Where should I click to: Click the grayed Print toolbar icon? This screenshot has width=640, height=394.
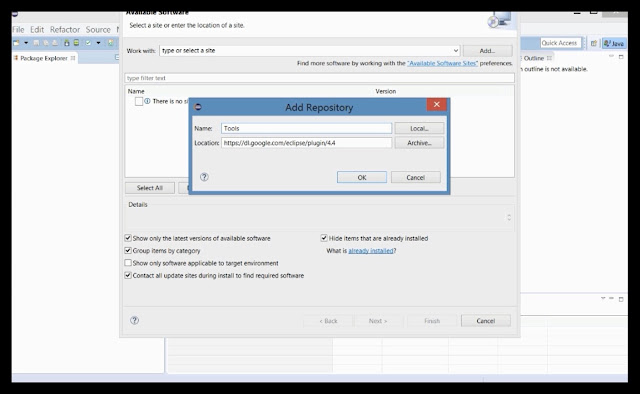(x=55, y=43)
